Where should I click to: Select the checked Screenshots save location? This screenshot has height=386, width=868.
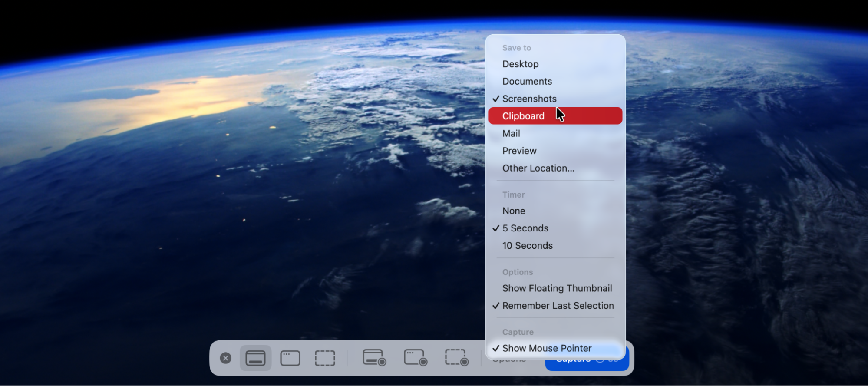[x=555, y=99]
